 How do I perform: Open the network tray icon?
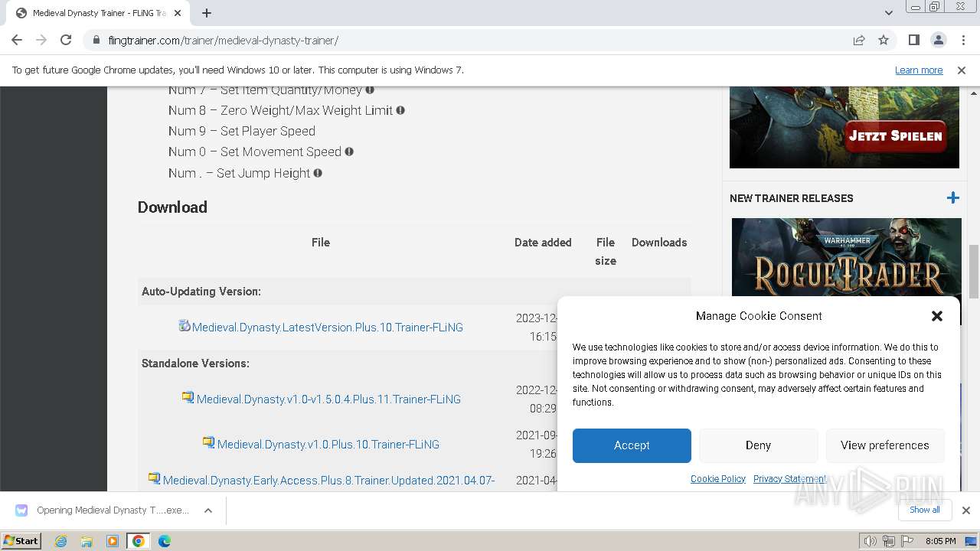click(889, 541)
